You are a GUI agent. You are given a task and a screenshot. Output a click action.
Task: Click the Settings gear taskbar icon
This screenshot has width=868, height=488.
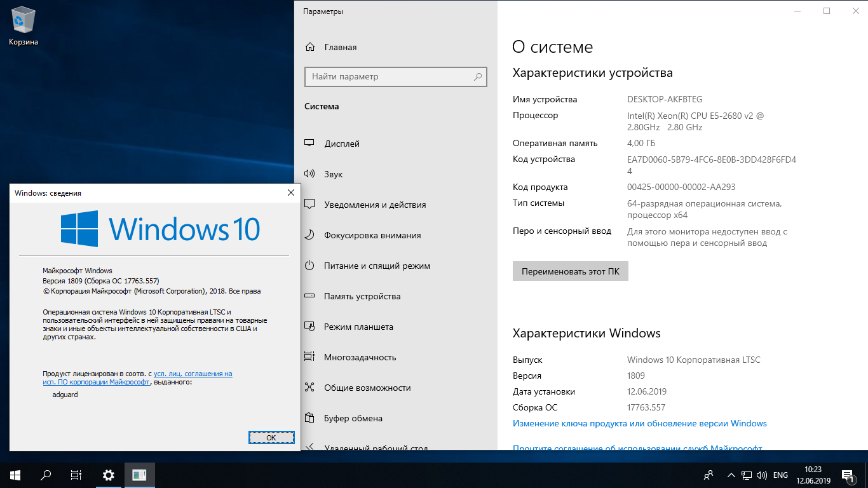[x=109, y=475]
